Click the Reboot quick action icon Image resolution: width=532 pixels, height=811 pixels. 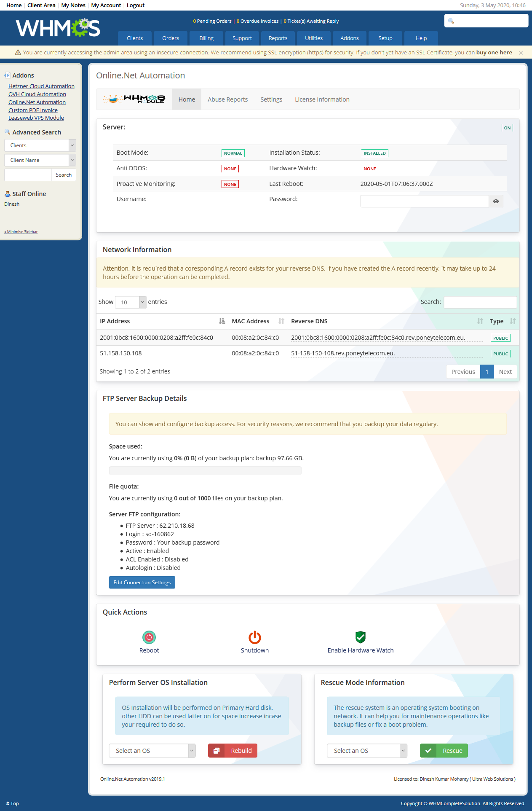click(149, 637)
